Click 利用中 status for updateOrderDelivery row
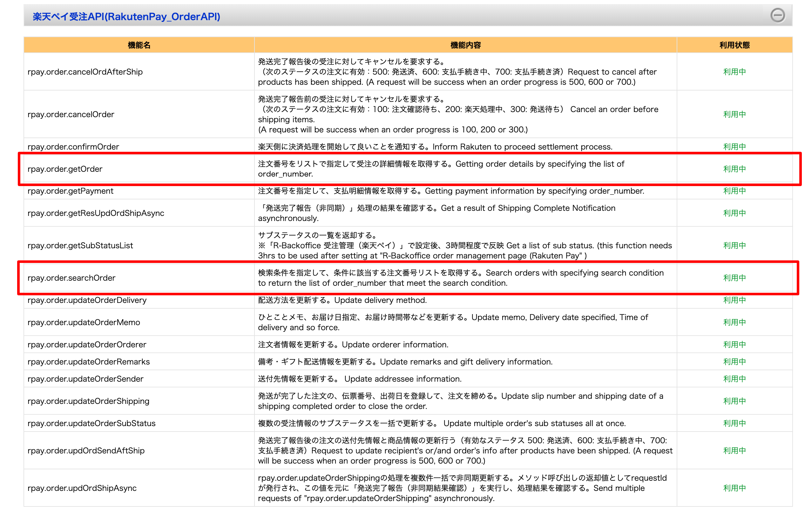 734,300
